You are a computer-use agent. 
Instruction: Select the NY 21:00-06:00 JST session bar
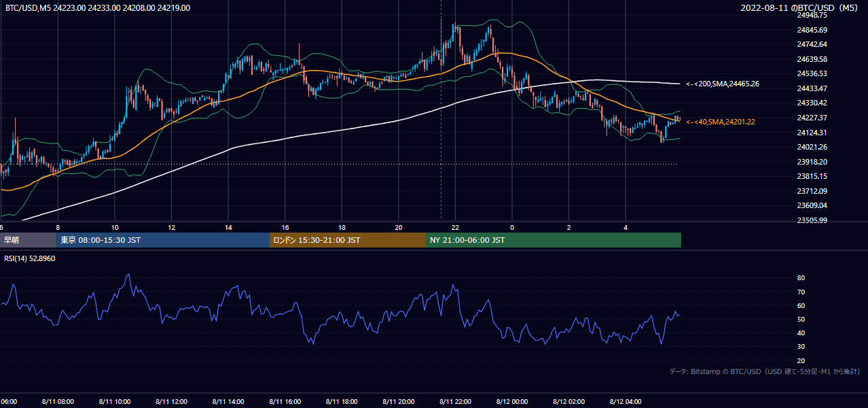[554, 240]
